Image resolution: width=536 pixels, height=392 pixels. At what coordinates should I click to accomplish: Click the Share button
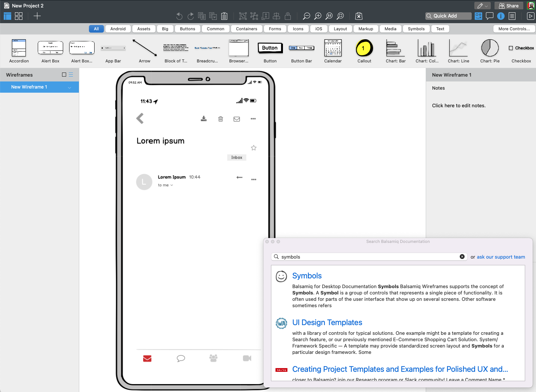tap(509, 6)
